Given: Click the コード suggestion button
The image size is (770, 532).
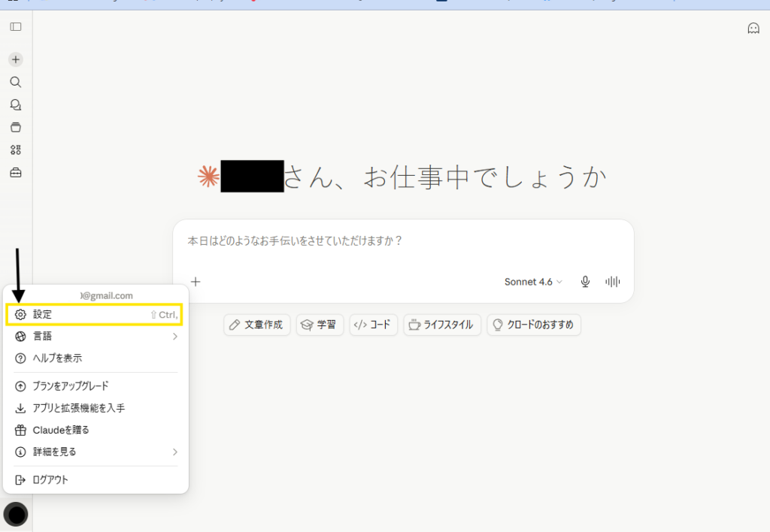Looking at the screenshot, I should (x=373, y=325).
